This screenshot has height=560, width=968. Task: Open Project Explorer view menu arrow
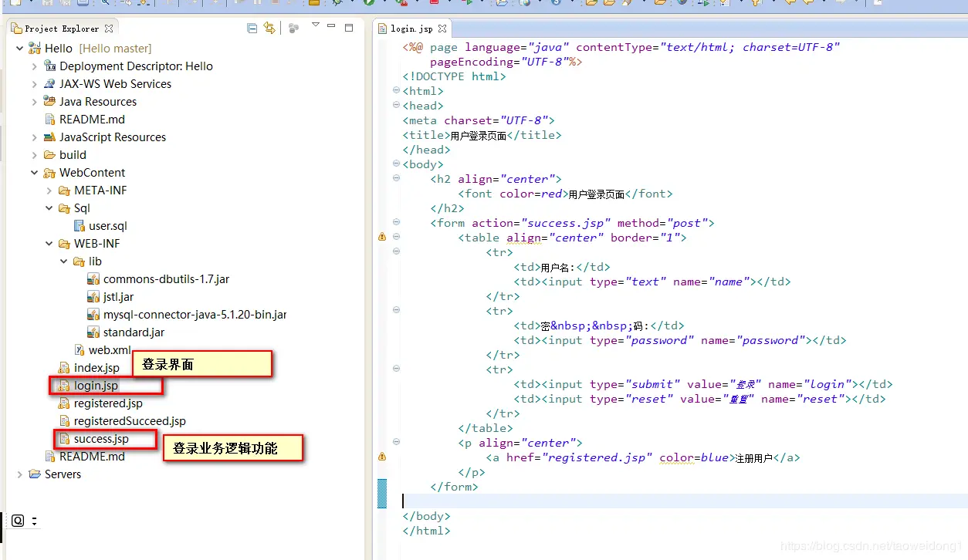(x=315, y=25)
